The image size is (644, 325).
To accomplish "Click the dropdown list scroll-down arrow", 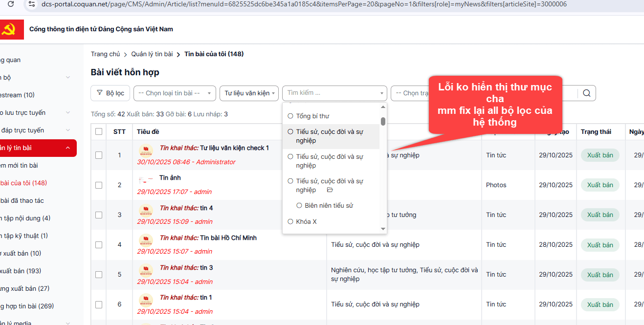I will pyautogui.click(x=383, y=228).
